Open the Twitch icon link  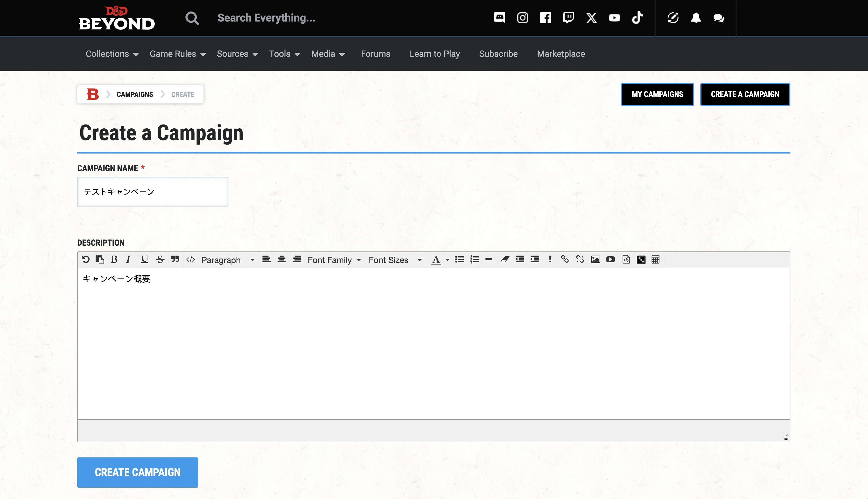tap(568, 17)
